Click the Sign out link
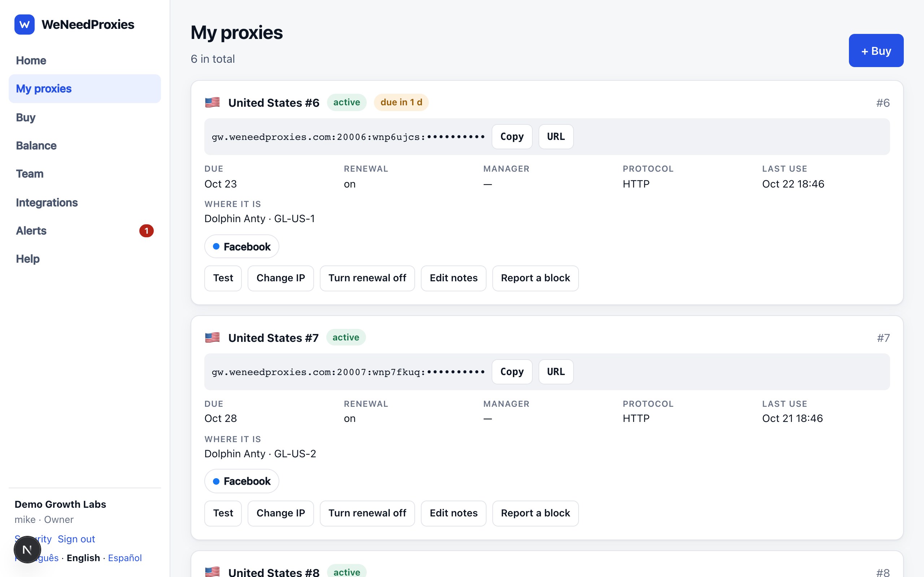The height and width of the screenshot is (577, 924). tap(77, 539)
